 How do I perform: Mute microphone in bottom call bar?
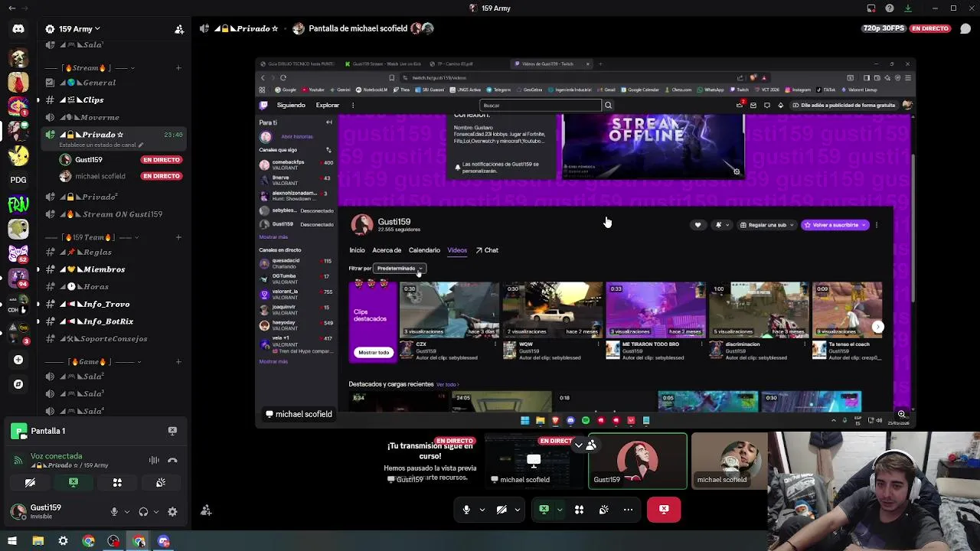tap(466, 510)
